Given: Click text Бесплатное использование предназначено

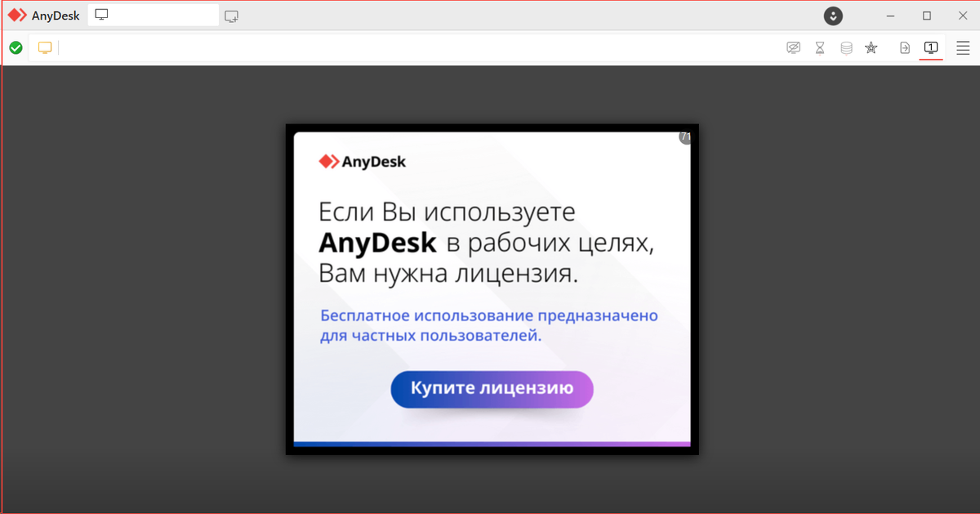Looking at the screenshot, I should point(489,315).
